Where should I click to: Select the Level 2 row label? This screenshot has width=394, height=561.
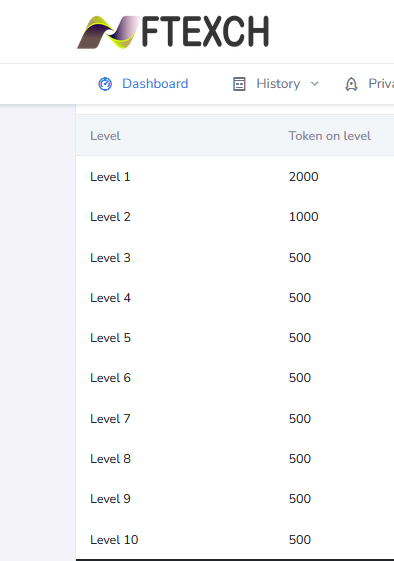[110, 217]
